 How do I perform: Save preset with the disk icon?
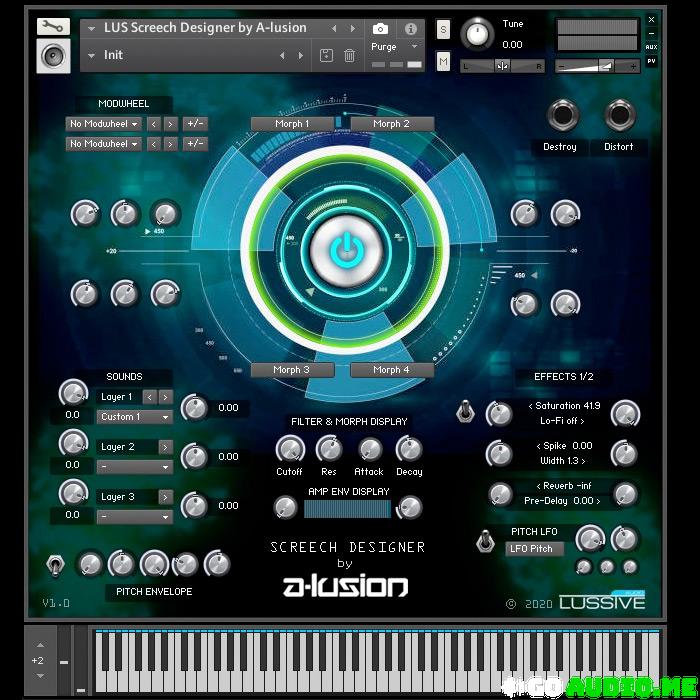tap(326, 56)
